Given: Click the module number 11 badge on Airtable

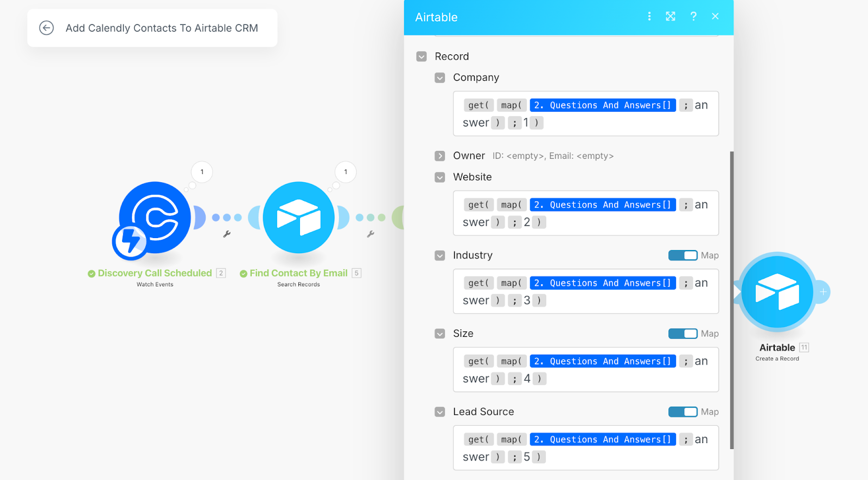Looking at the screenshot, I should point(804,348).
